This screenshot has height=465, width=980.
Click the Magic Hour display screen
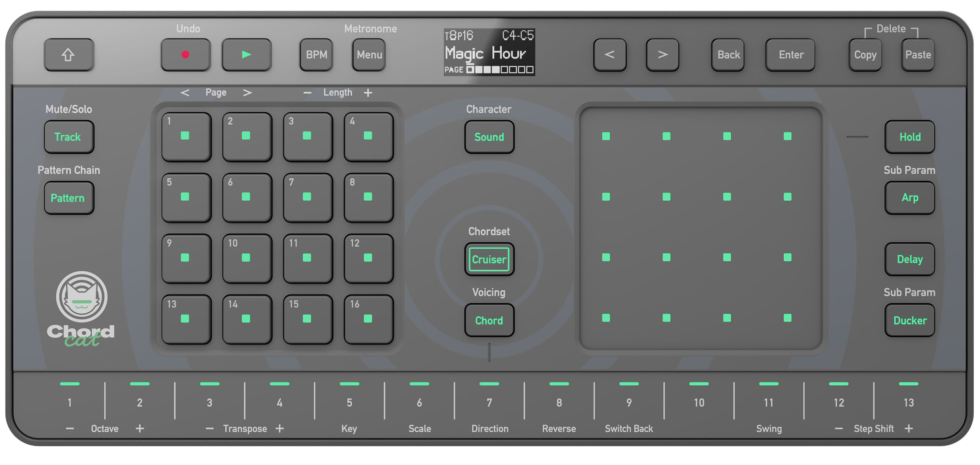click(489, 52)
